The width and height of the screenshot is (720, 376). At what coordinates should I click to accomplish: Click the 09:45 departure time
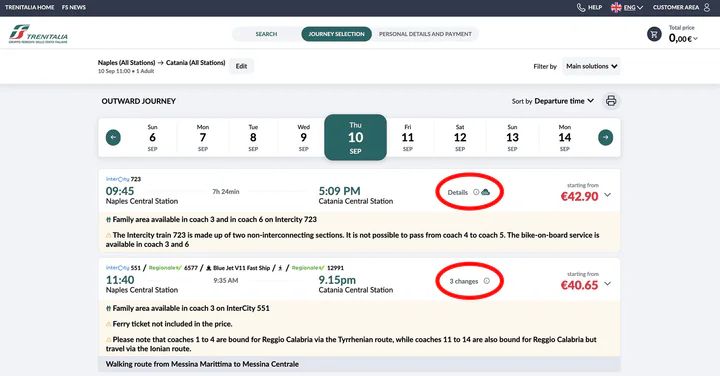pos(120,191)
